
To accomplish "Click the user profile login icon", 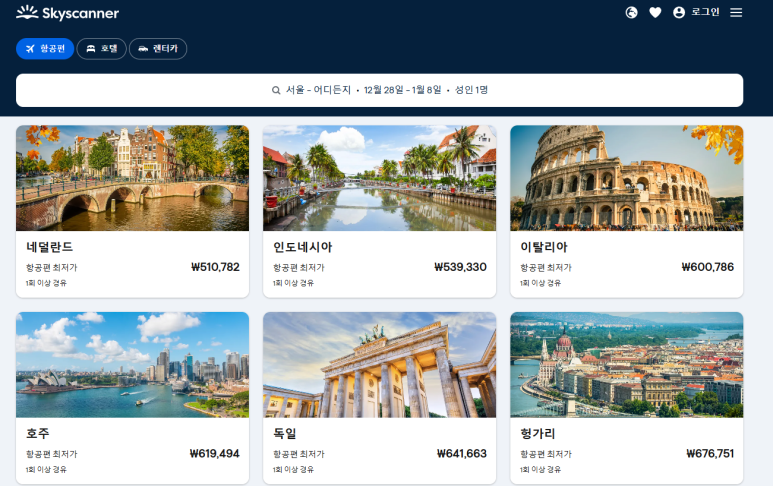I will click(679, 12).
